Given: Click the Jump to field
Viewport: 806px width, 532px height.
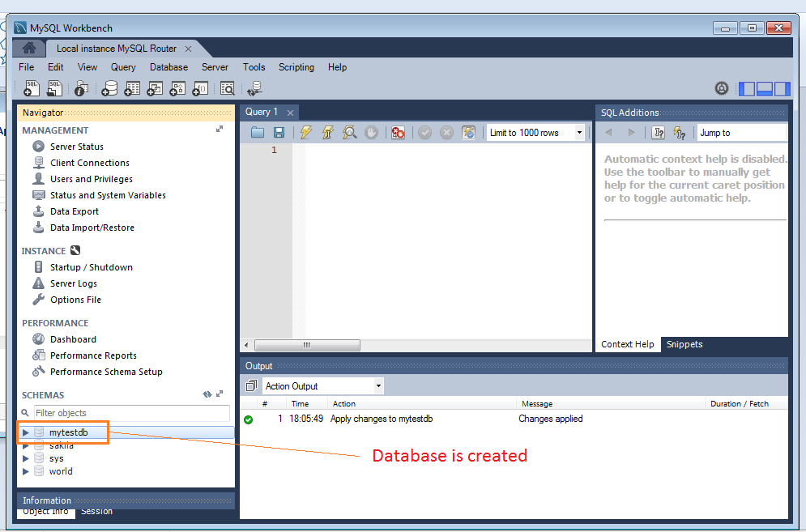Looking at the screenshot, I should click(742, 133).
